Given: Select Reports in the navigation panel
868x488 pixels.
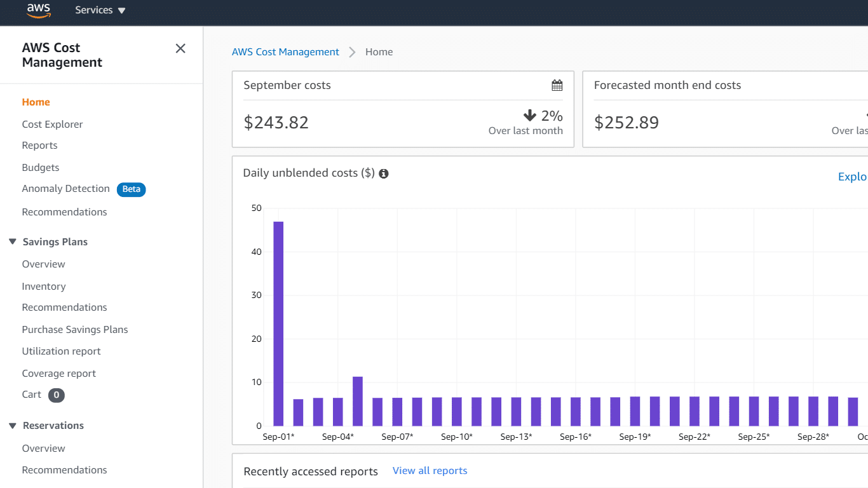Looking at the screenshot, I should (x=39, y=146).
